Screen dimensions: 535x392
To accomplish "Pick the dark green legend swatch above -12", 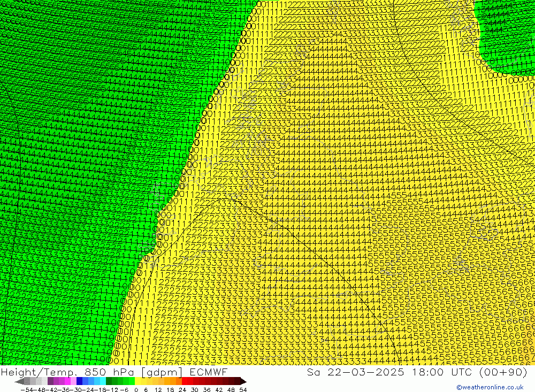I will coord(109,381).
